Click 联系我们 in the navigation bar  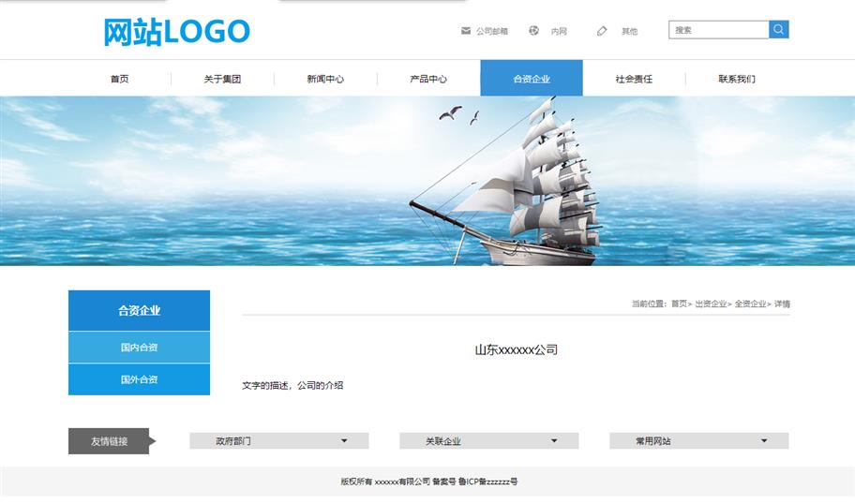(x=737, y=79)
